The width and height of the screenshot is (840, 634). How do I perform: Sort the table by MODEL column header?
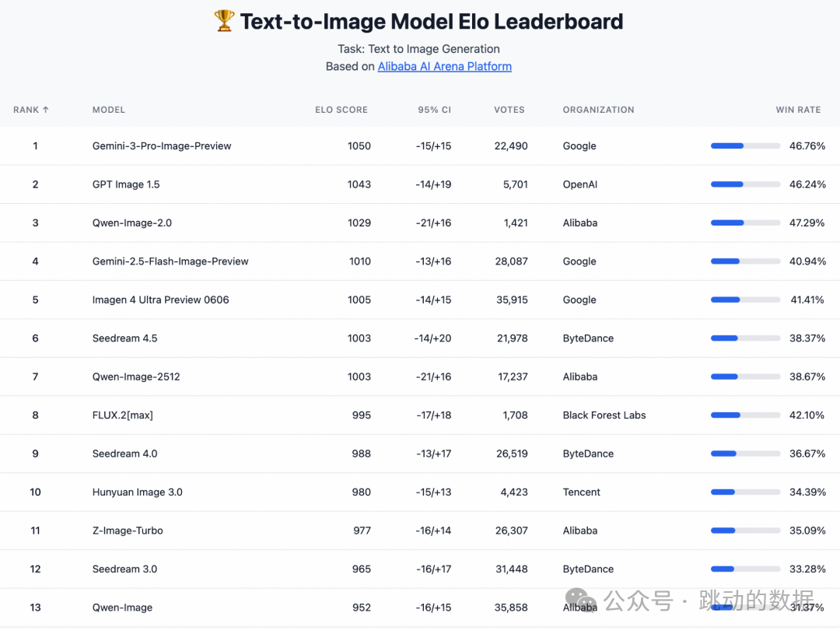[x=109, y=110]
